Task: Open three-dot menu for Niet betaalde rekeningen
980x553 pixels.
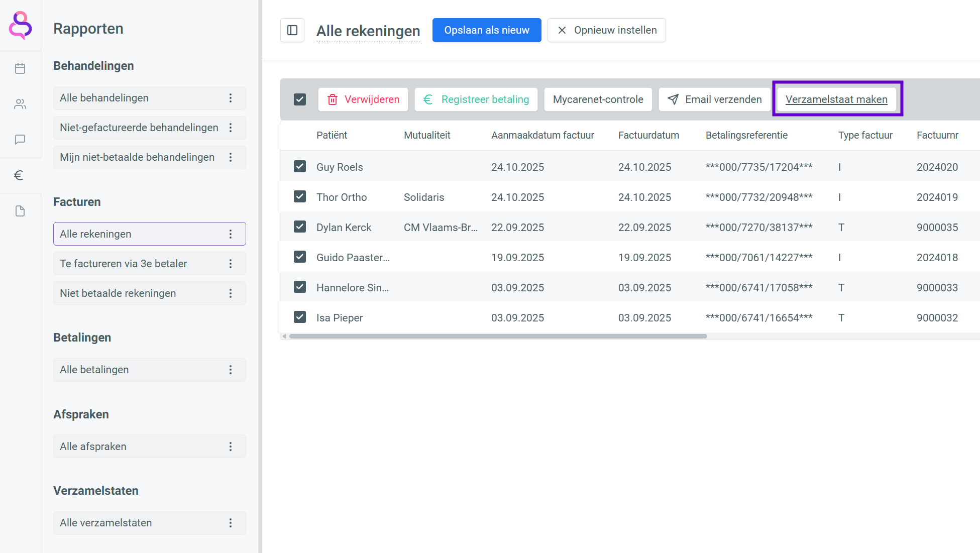Action: point(231,293)
